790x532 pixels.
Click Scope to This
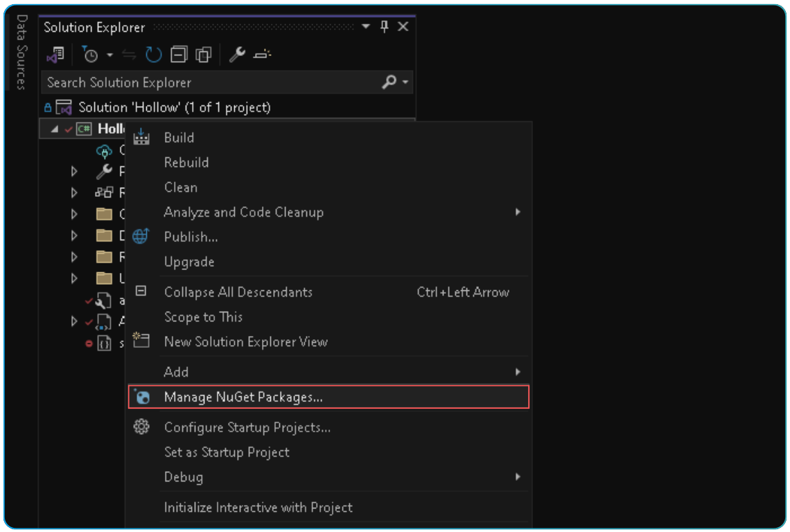coord(204,317)
